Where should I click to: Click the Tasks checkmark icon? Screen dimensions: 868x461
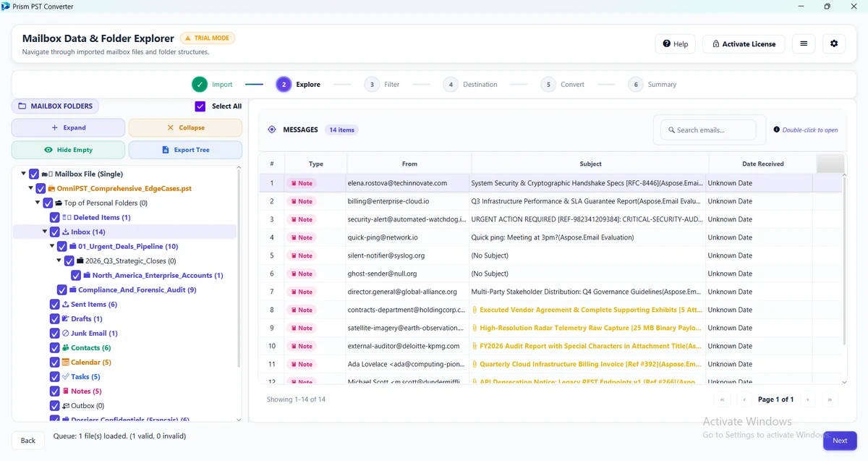coord(66,376)
